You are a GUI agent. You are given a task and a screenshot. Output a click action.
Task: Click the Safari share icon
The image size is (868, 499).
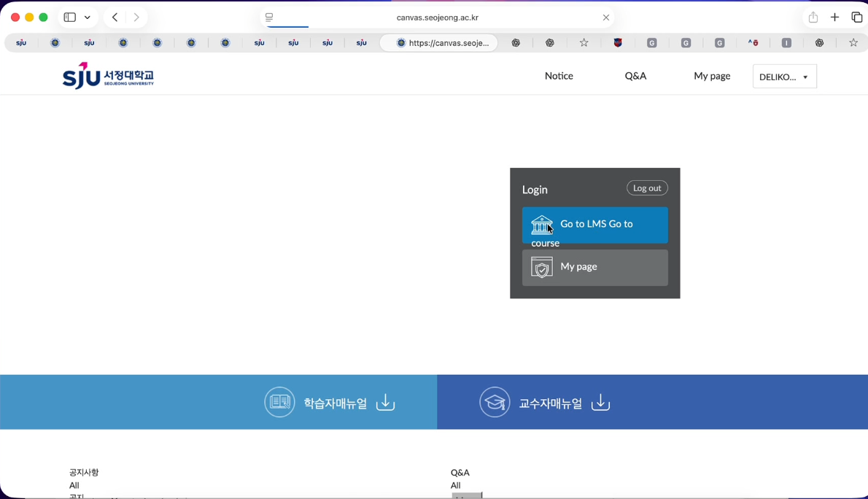[813, 18]
